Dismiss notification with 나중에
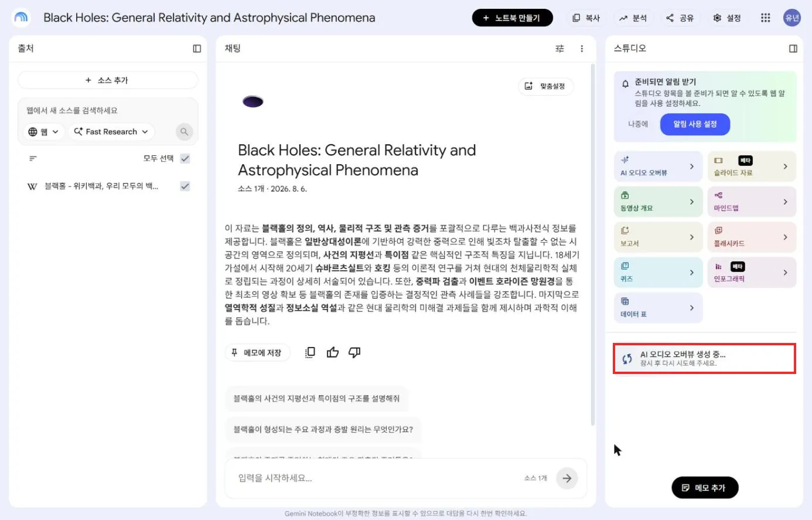Screen dimensions: 812x520 638,124
